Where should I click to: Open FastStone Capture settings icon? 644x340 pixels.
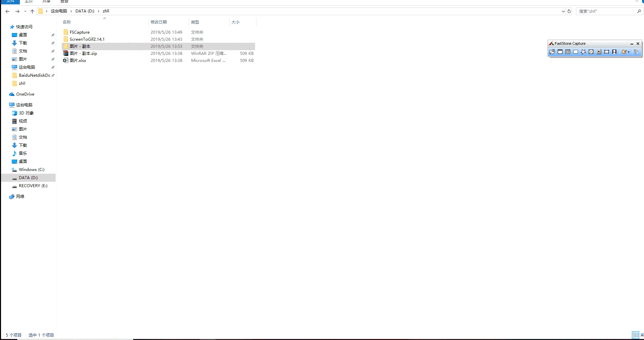[x=636, y=52]
